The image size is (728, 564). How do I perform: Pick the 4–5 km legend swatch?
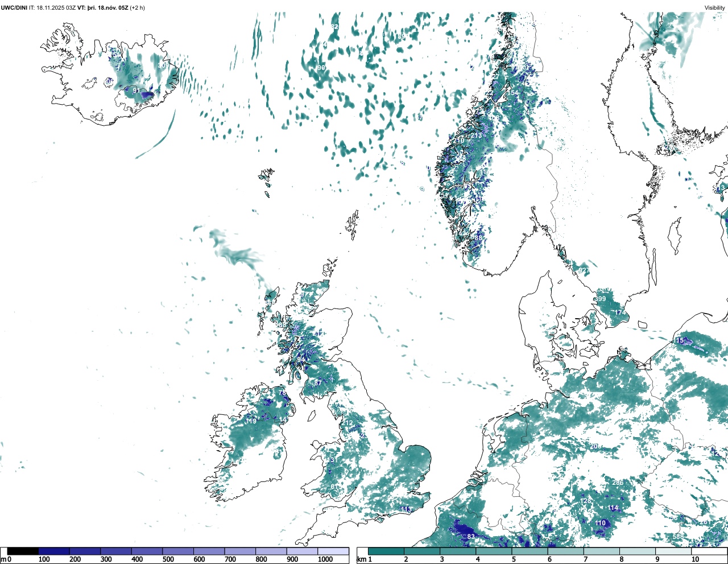coord(494,551)
